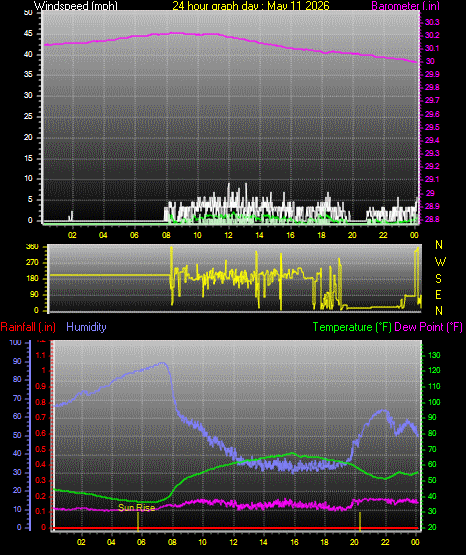Click the 120 value on the green temperature axis
The width and height of the screenshot is (466, 555).
coord(434,370)
